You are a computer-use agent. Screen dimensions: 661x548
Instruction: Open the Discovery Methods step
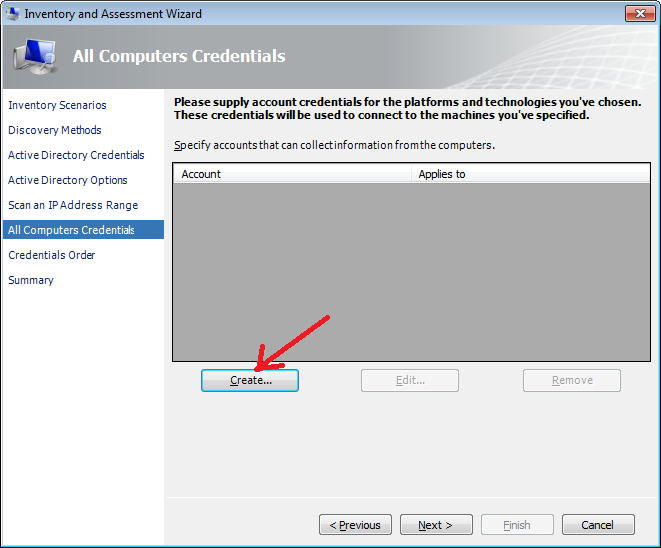point(55,130)
